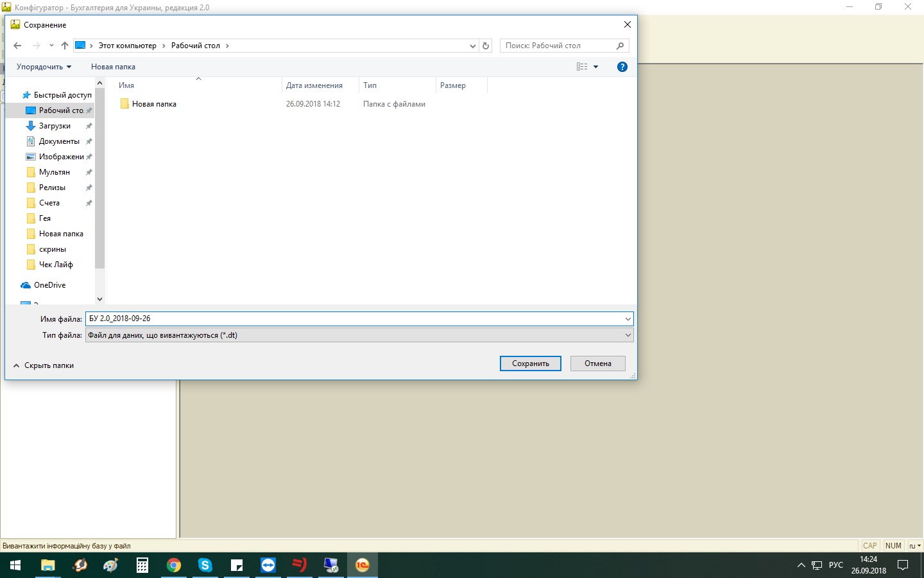Show hidden system tray icons
The width and height of the screenshot is (924, 578).
(x=801, y=565)
